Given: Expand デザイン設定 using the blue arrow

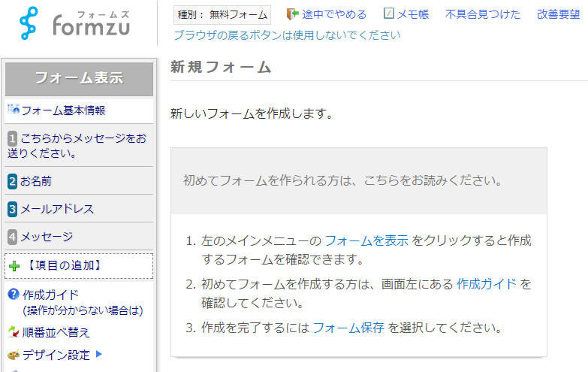Looking at the screenshot, I should [98, 355].
